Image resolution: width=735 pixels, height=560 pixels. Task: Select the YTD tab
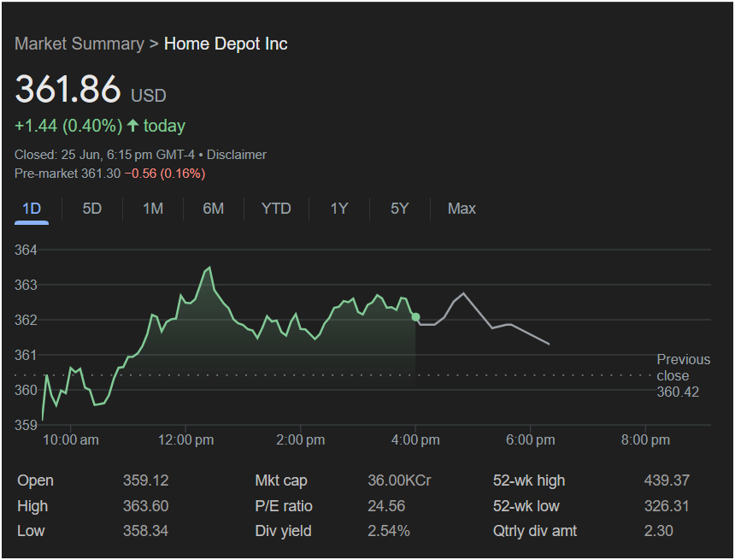[276, 209]
